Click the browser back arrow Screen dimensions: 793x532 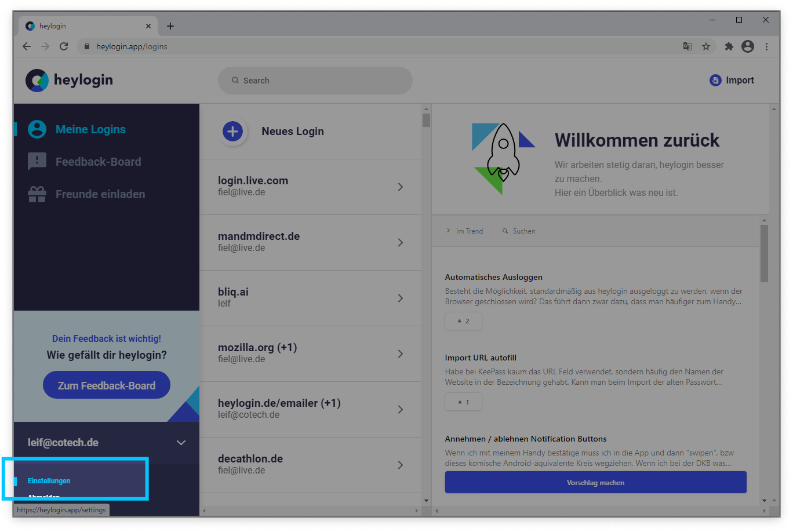click(x=27, y=46)
